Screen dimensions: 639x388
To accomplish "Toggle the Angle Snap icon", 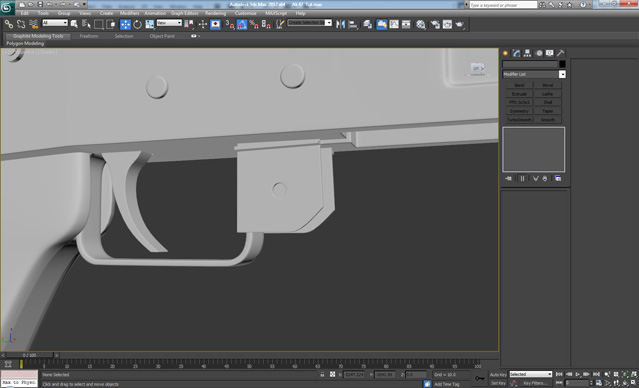I will [242, 24].
